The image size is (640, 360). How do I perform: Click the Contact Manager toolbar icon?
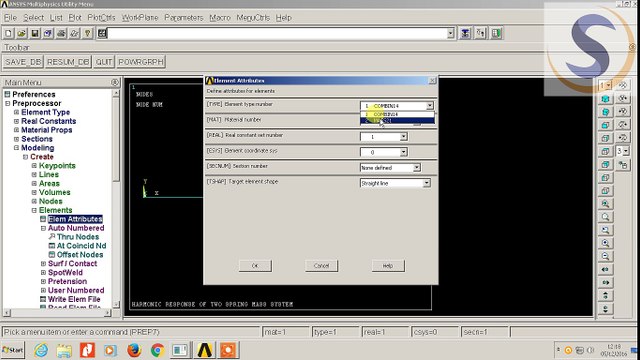tap(496, 33)
